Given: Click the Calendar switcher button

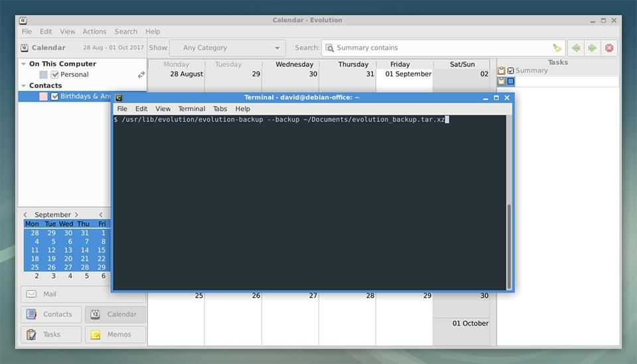Looking at the screenshot, I should pos(115,314).
